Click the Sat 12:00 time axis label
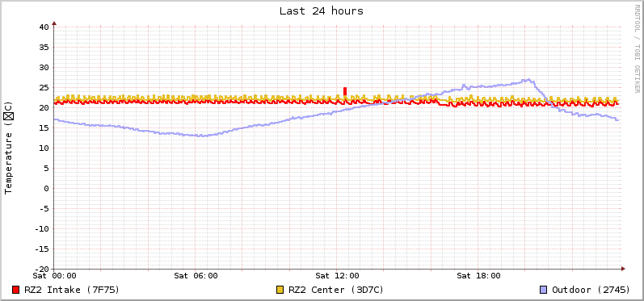644x301 pixels. click(x=337, y=276)
